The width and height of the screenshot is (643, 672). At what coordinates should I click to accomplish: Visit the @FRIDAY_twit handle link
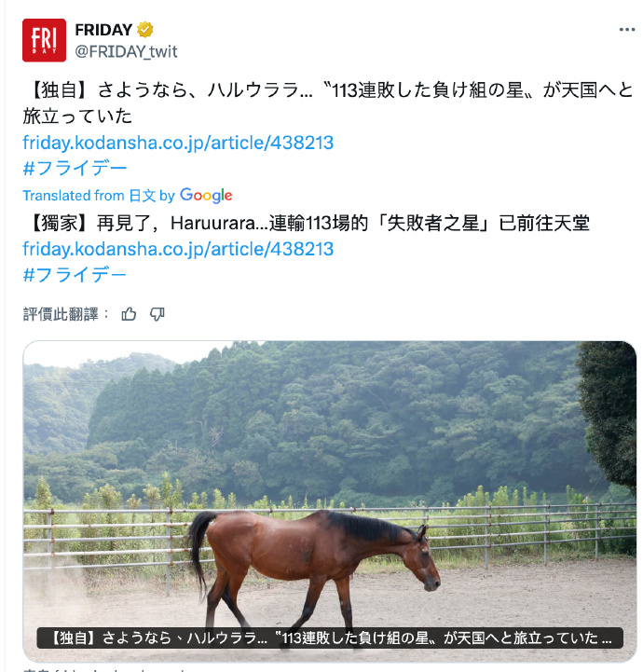(x=126, y=51)
